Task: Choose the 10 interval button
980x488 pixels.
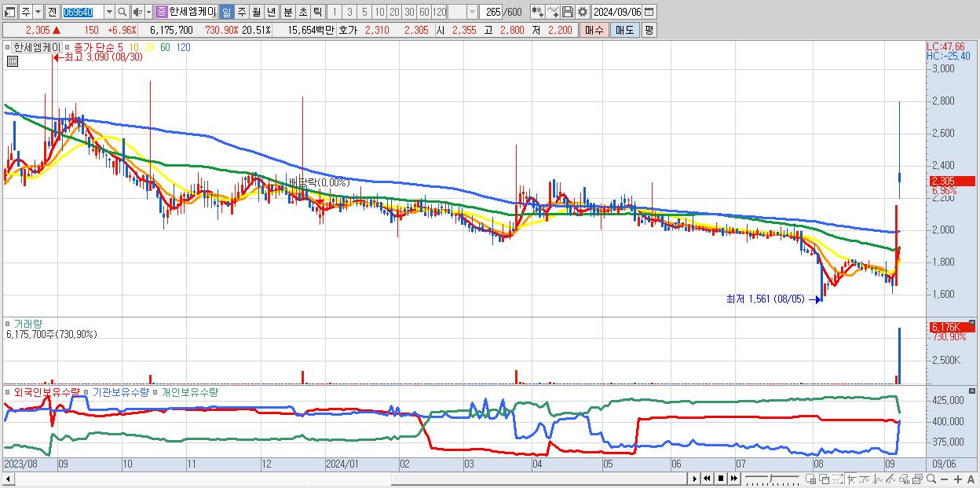Action: pyautogui.click(x=379, y=12)
